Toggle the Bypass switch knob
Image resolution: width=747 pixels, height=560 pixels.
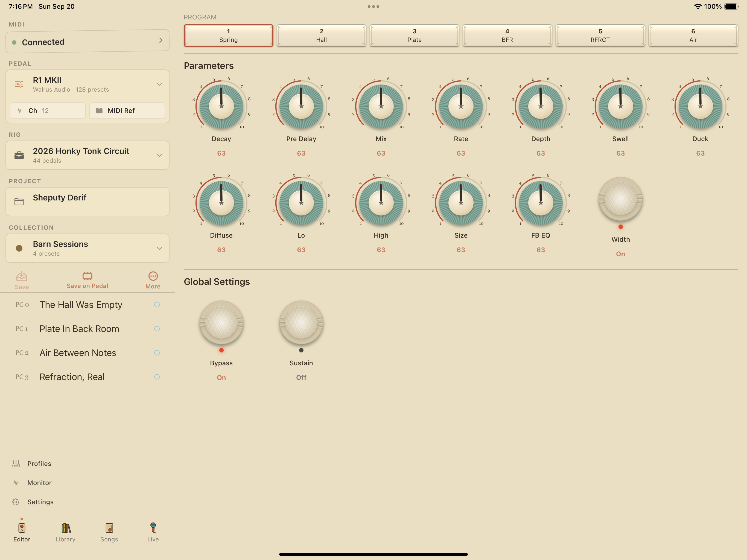coord(221,323)
